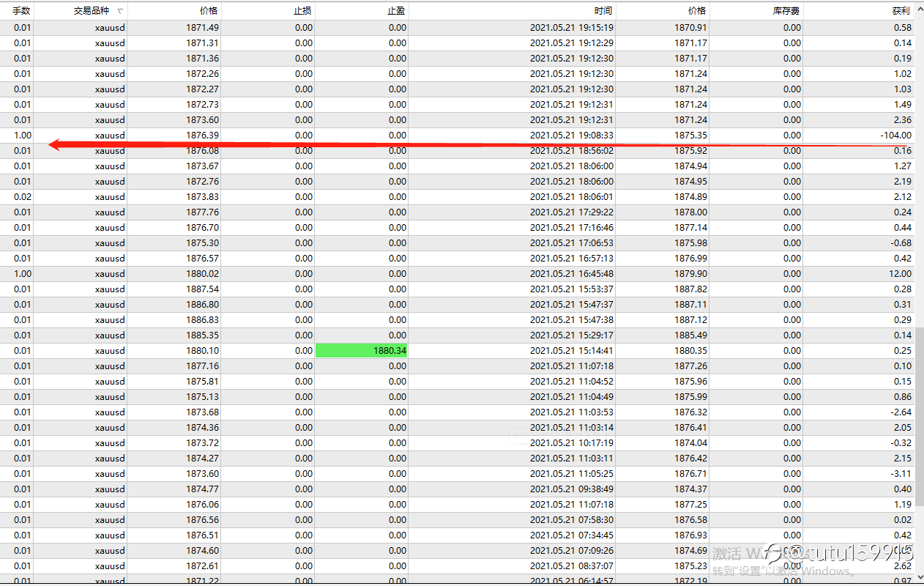
Task: Select the time 2021.05.21 10:17:19
Action: pos(572,443)
